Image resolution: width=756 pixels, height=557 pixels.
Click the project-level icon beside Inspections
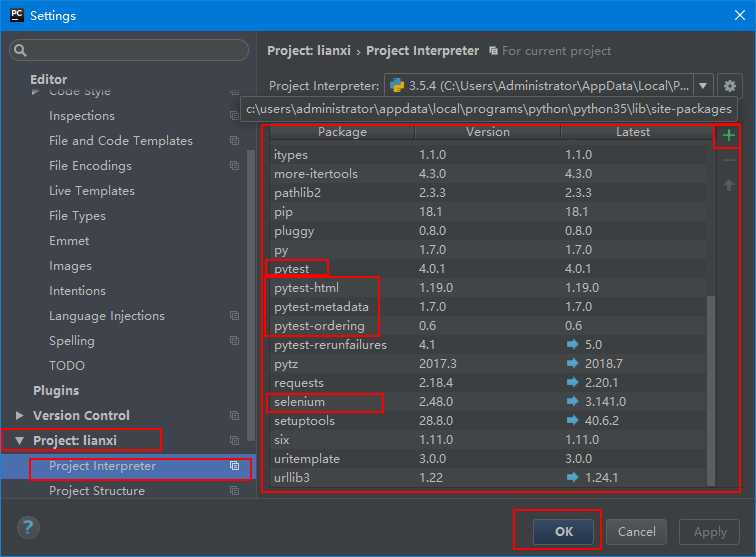pos(234,115)
